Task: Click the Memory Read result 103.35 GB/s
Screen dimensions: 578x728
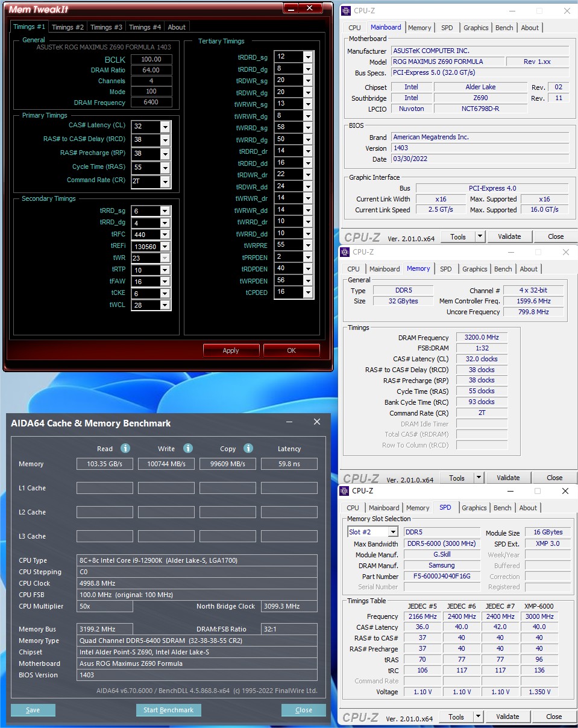Action: click(x=105, y=464)
